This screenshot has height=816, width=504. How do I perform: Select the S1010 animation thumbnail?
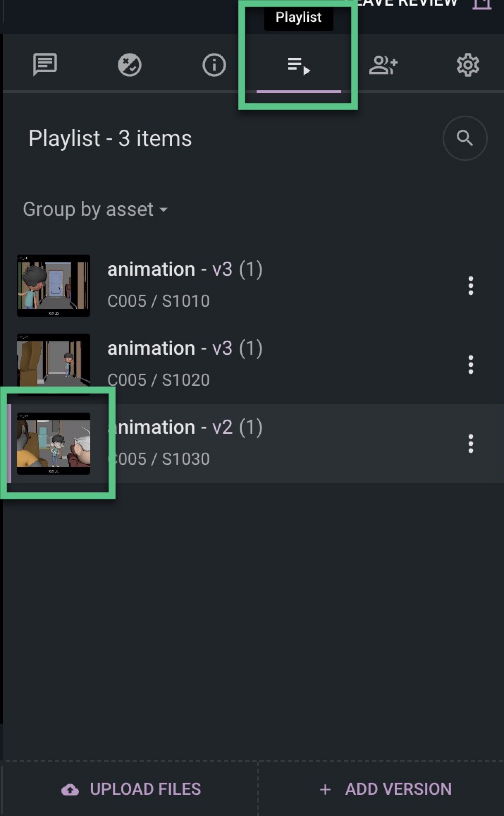coord(54,286)
